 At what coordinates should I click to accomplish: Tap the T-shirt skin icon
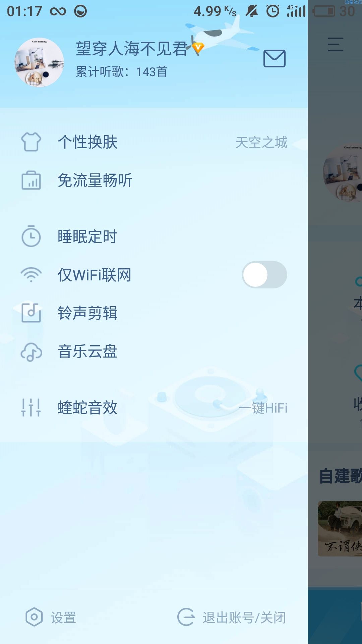coord(31,142)
